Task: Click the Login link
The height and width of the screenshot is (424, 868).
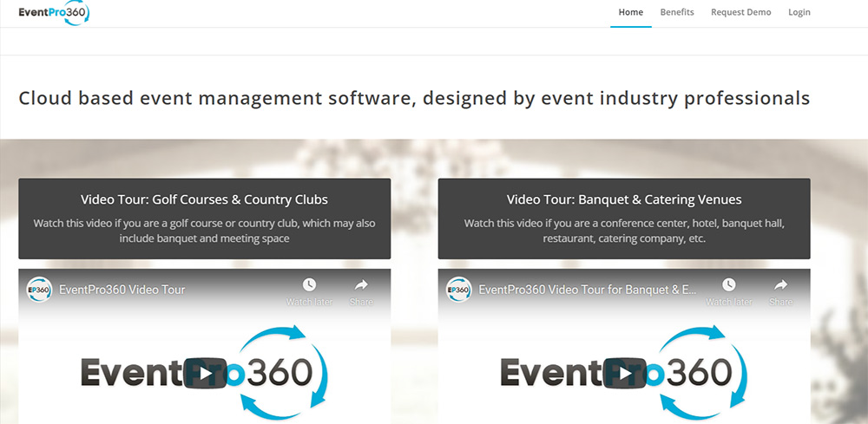Action: (x=799, y=12)
